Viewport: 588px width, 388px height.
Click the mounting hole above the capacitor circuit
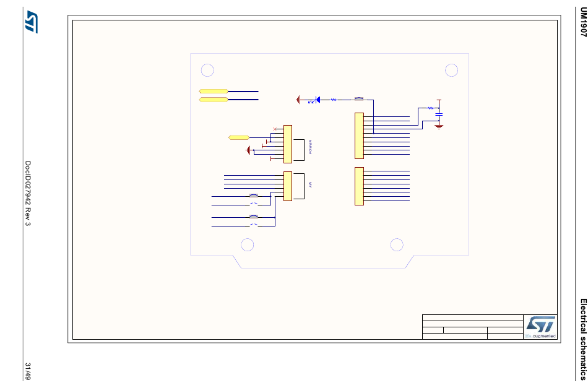point(451,70)
